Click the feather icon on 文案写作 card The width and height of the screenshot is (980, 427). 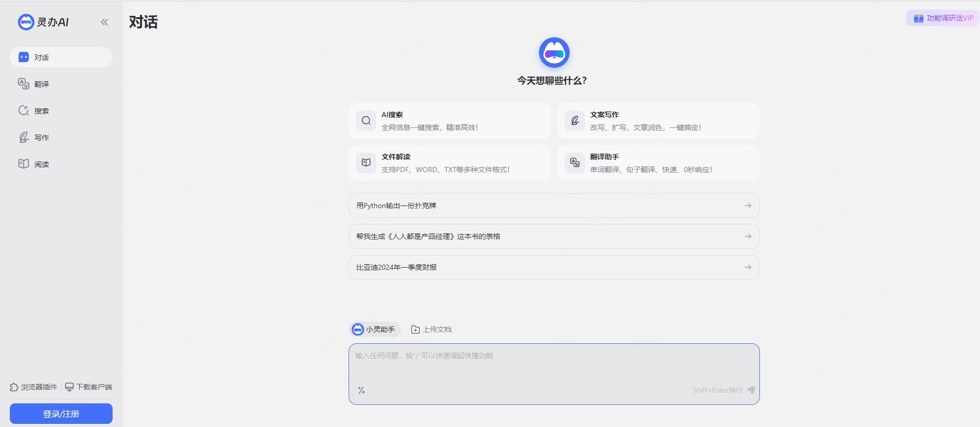pyautogui.click(x=575, y=121)
